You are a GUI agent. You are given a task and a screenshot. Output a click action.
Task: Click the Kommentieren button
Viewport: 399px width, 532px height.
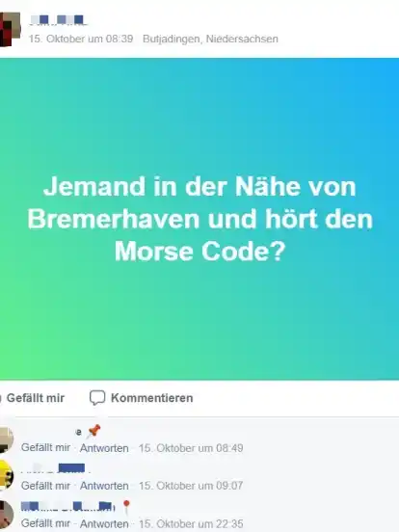point(141,398)
